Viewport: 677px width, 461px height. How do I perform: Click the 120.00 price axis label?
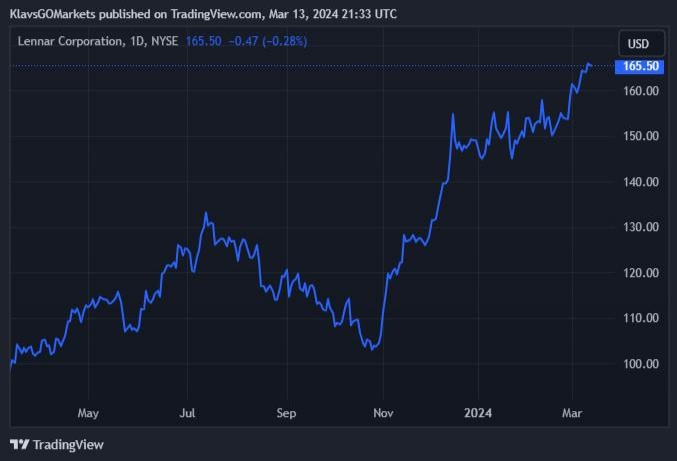point(638,273)
